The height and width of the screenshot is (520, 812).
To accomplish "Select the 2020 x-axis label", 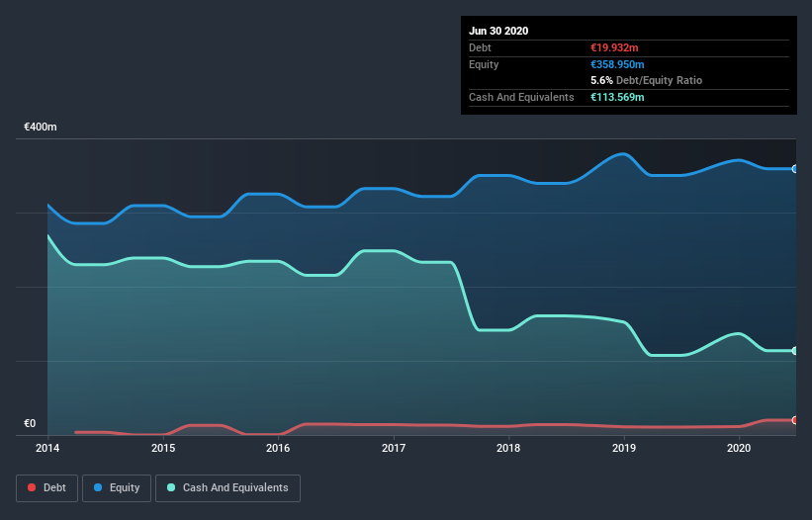I will pos(739,448).
